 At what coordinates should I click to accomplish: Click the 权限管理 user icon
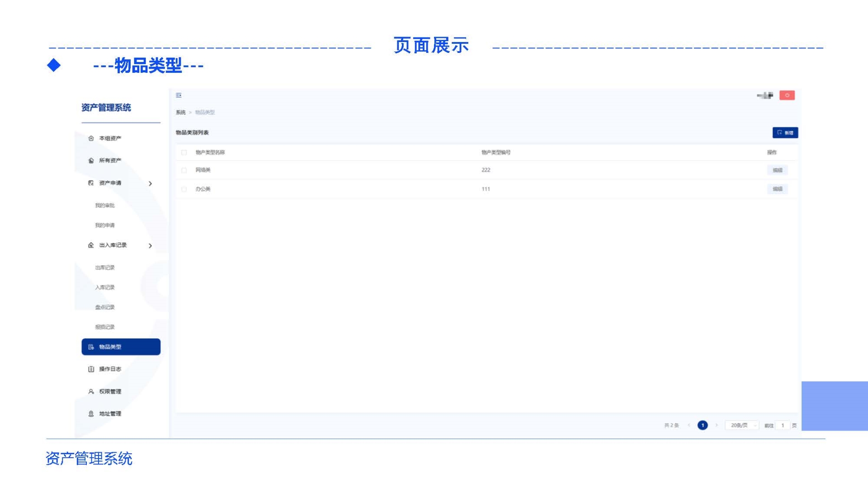coord(91,391)
